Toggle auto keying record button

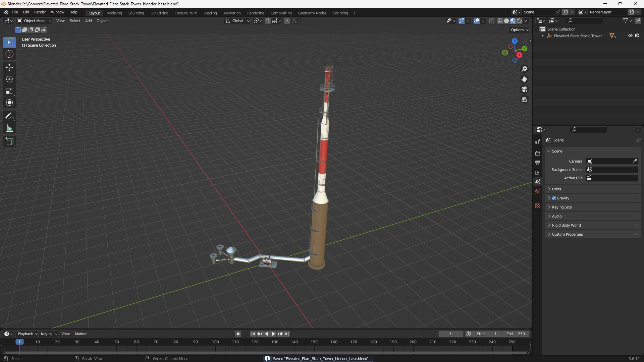(x=238, y=334)
